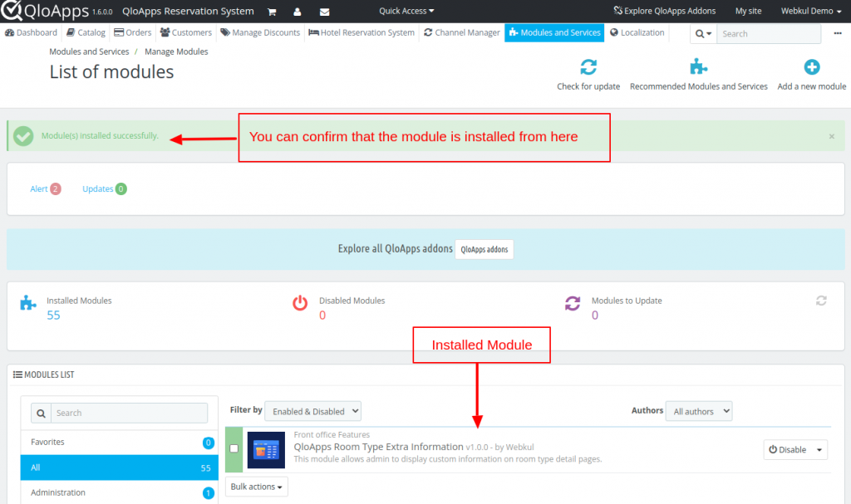Open the Catalog menu

(86, 32)
